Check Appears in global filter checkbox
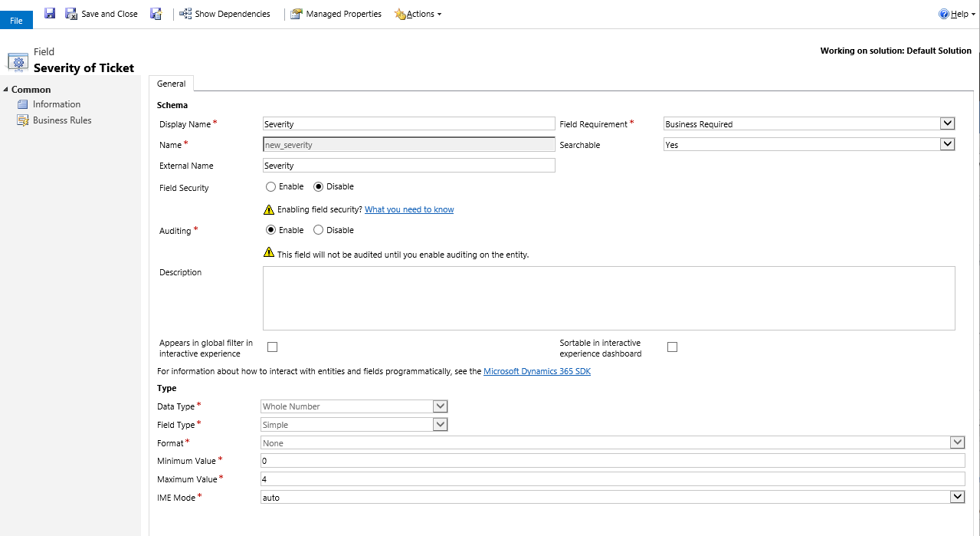Viewport: 980px width, 536px height. 272,347
